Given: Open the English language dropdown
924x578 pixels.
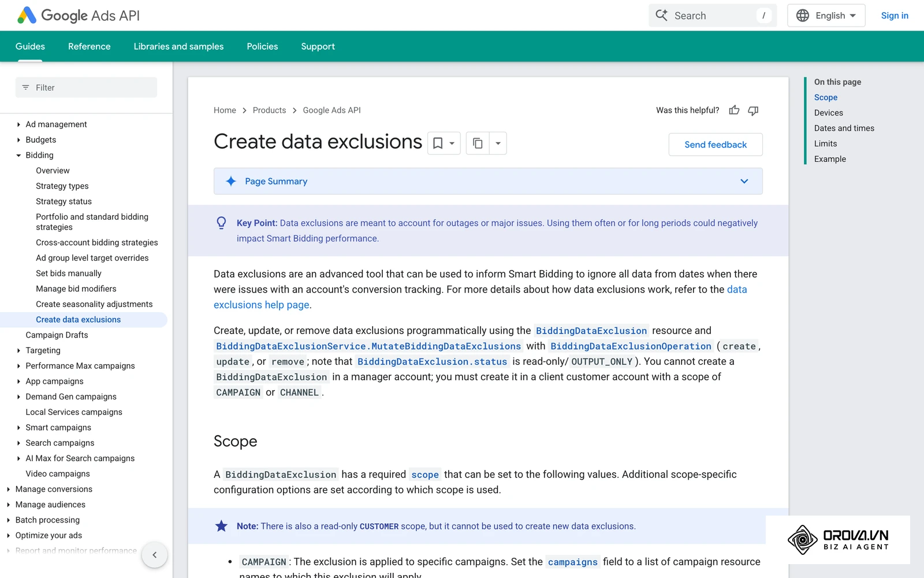Looking at the screenshot, I should [826, 16].
